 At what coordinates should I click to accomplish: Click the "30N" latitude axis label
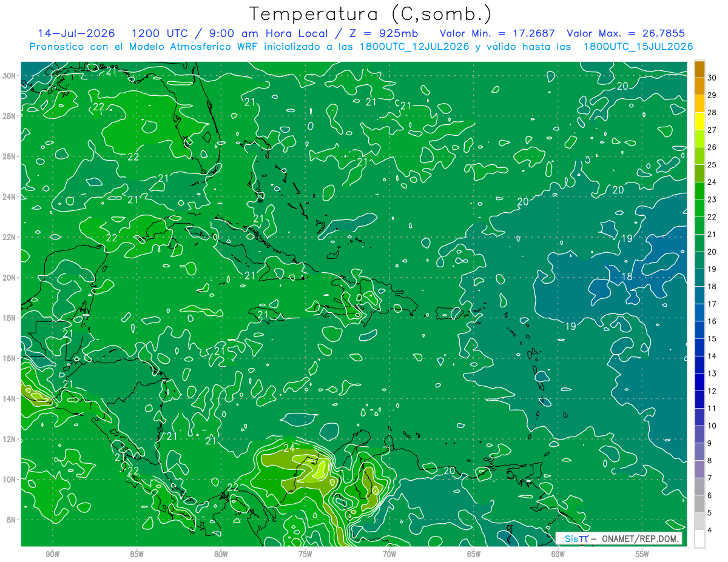9,76
